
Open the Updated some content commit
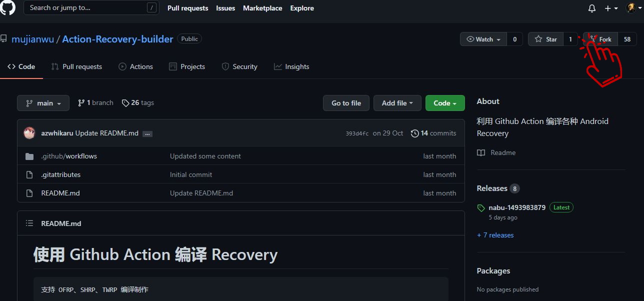pos(205,156)
